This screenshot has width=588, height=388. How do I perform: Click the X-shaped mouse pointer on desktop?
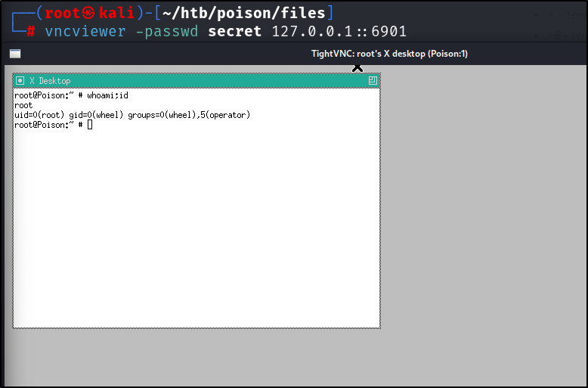357,68
